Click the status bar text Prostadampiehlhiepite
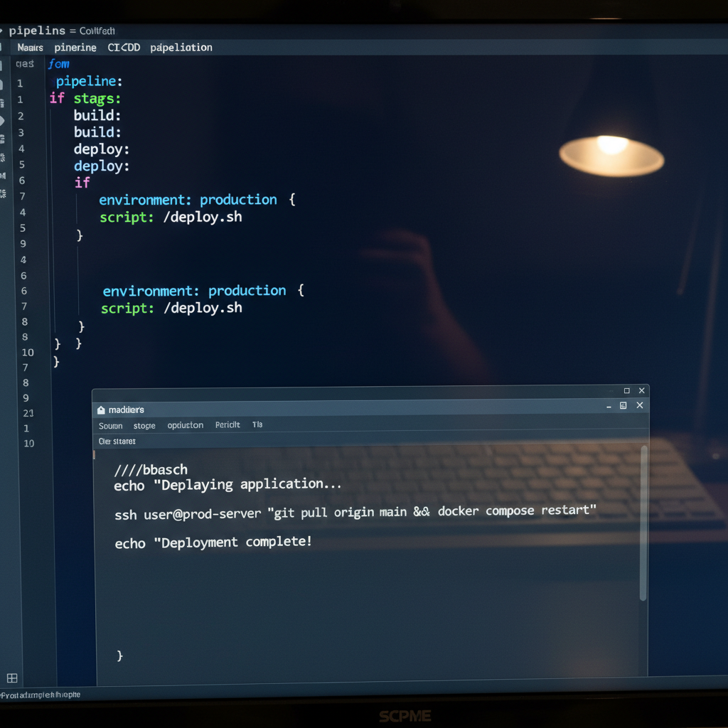This screenshot has width=728, height=728. (40, 695)
